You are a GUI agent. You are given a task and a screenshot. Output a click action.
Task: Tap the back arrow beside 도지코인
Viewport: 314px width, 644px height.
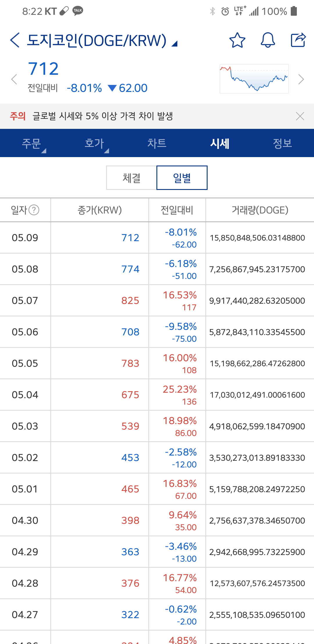coord(15,40)
